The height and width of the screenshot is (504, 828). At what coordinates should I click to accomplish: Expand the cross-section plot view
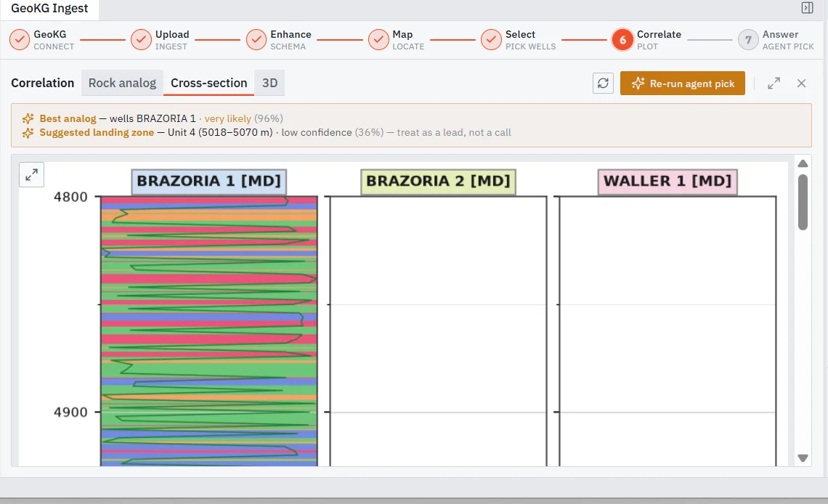point(32,175)
